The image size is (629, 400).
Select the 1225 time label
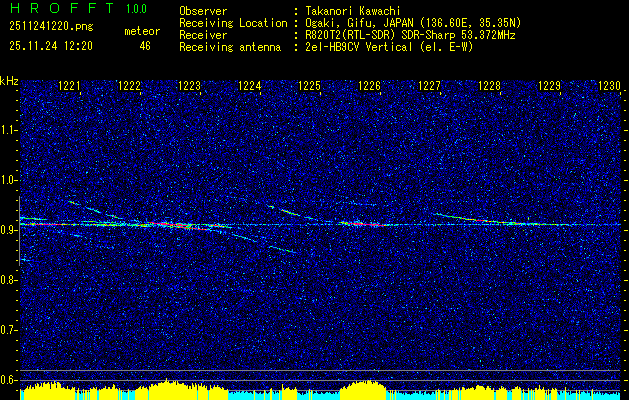coord(310,86)
